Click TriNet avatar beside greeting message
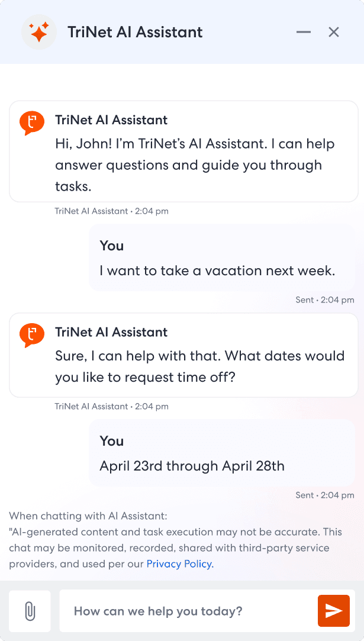 [x=32, y=123]
